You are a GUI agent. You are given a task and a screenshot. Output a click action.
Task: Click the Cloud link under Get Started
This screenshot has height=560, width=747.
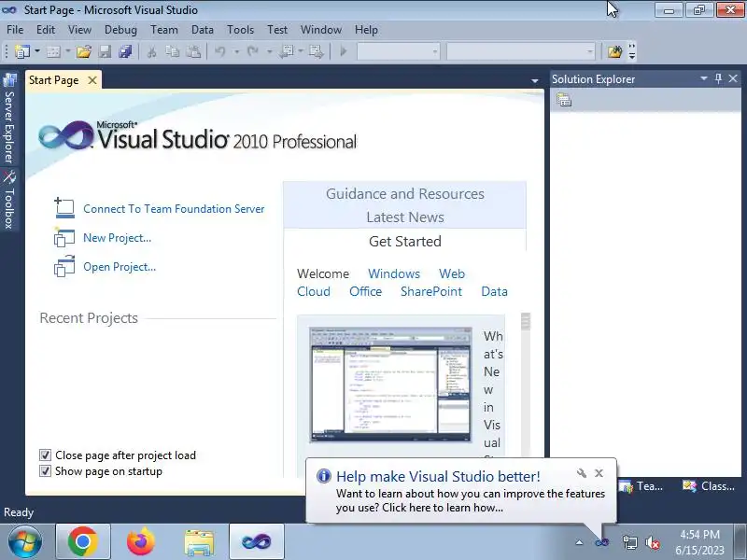[314, 291]
